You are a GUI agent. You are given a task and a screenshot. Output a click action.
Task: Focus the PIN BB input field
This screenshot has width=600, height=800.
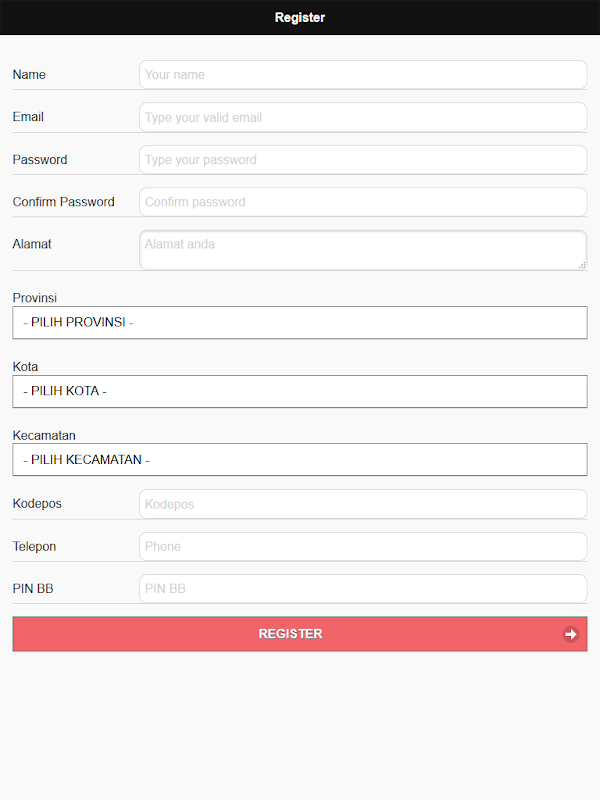pos(362,589)
